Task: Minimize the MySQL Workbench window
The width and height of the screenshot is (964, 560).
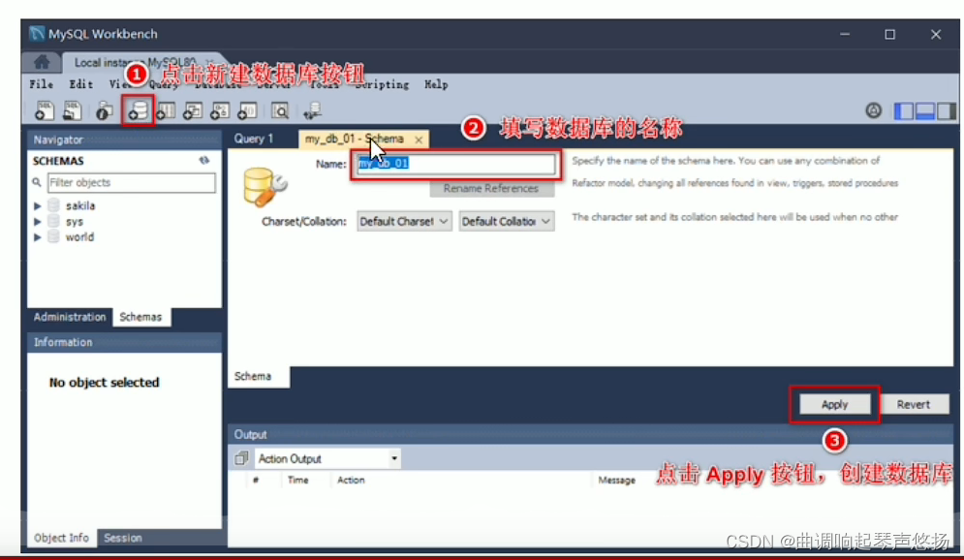Action: tap(845, 35)
